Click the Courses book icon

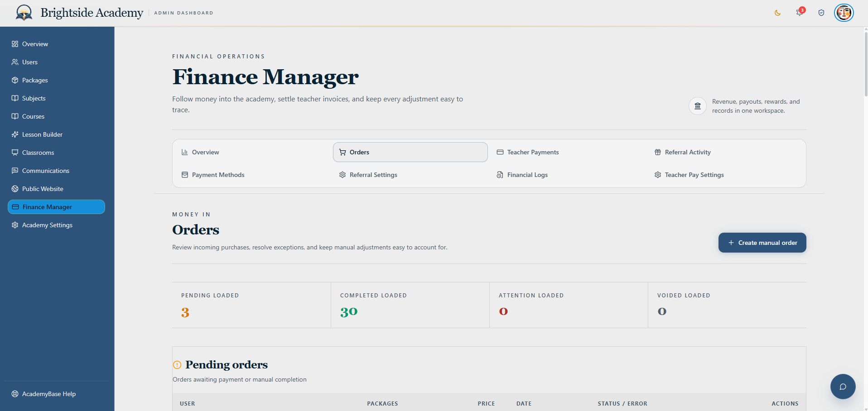click(15, 116)
